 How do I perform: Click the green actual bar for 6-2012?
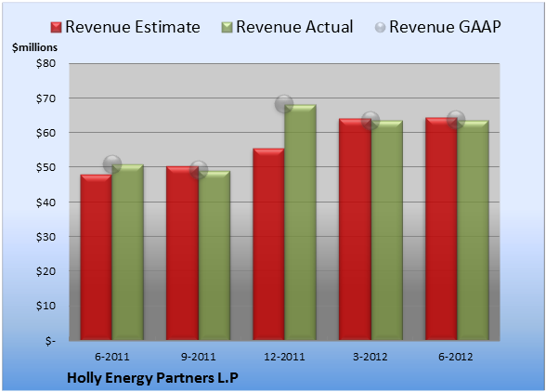click(473, 230)
